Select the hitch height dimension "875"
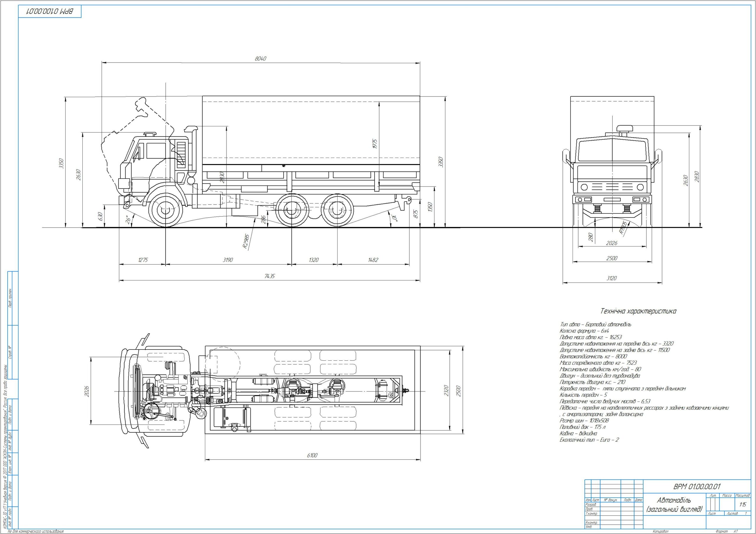756x534 pixels. tap(416, 214)
